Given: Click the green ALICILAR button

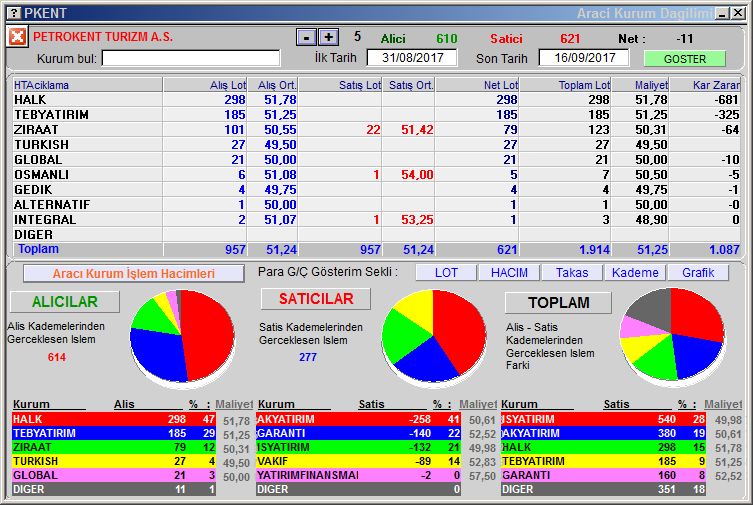Looking at the screenshot, I should tap(64, 302).
